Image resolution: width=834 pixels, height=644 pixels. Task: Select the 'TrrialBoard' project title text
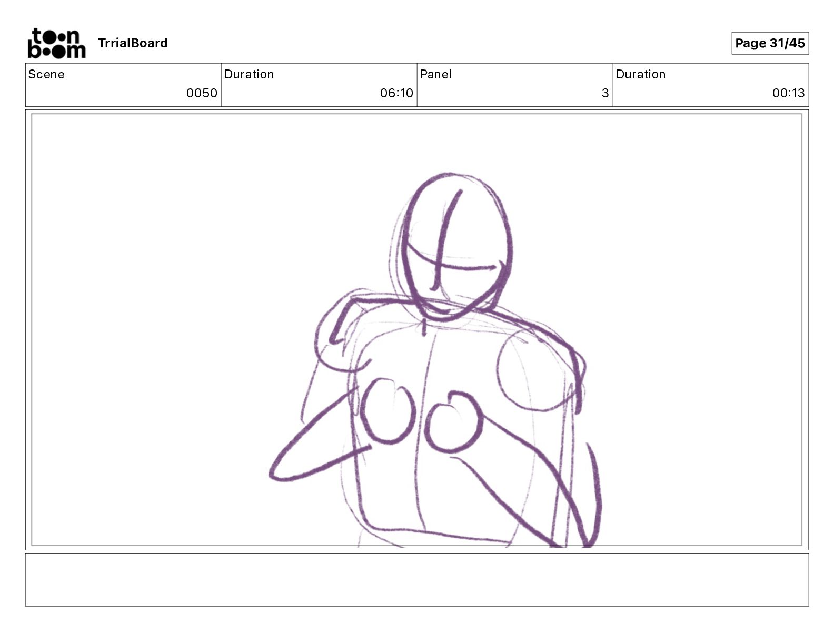[133, 43]
